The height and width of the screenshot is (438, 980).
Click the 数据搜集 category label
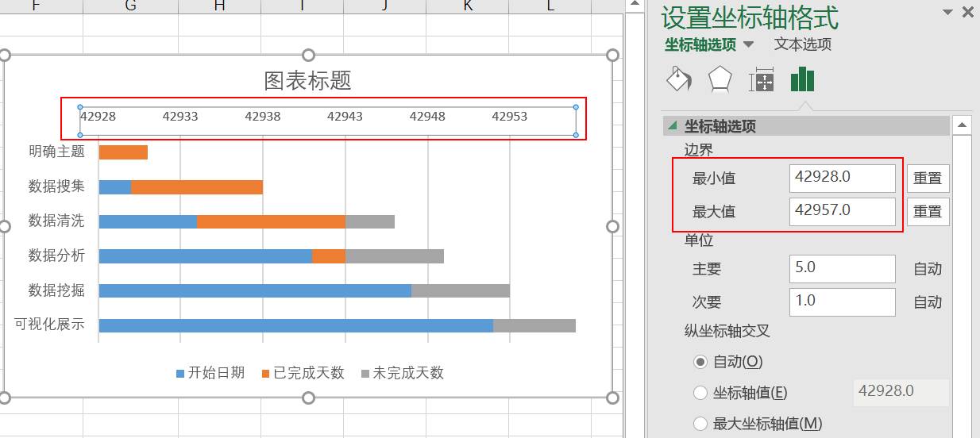click(x=56, y=186)
